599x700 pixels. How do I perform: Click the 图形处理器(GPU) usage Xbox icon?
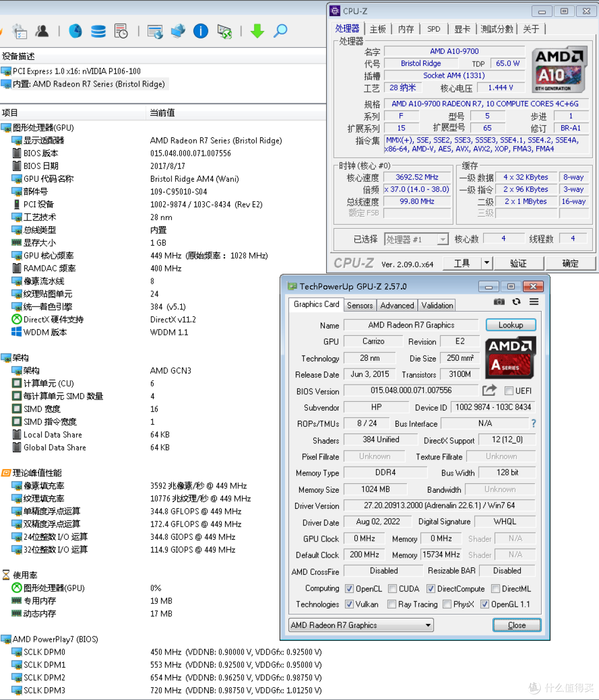pos(17,587)
